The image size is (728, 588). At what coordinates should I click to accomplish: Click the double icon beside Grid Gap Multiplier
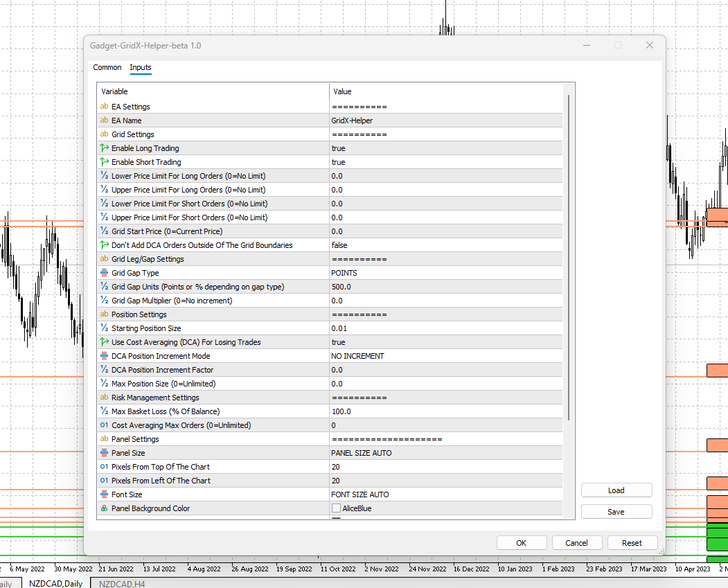tap(105, 301)
